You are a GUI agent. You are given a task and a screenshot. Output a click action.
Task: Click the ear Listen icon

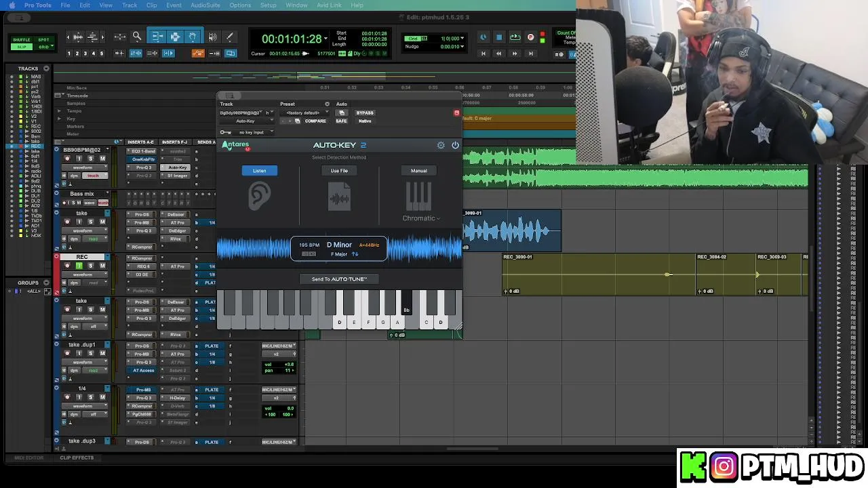coord(259,197)
